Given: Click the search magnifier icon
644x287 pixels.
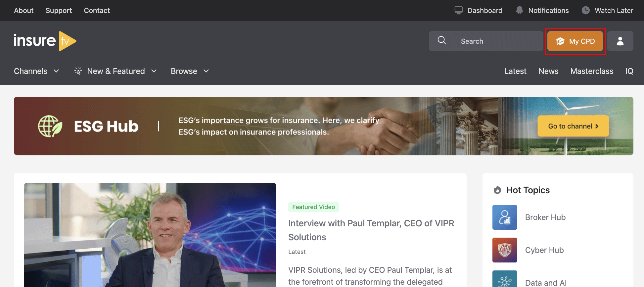Looking at the screenshot, I should (x=441, y=40).
